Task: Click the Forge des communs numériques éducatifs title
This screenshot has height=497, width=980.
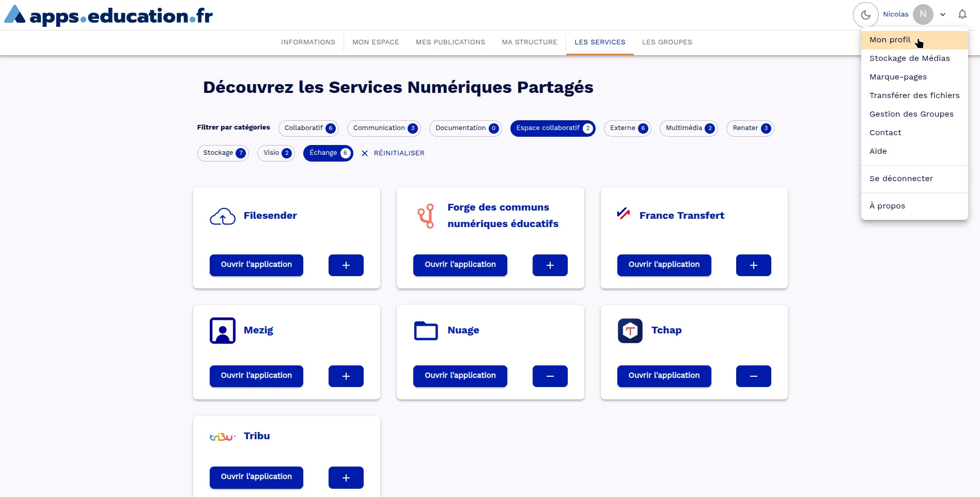Action: point(503,216)
